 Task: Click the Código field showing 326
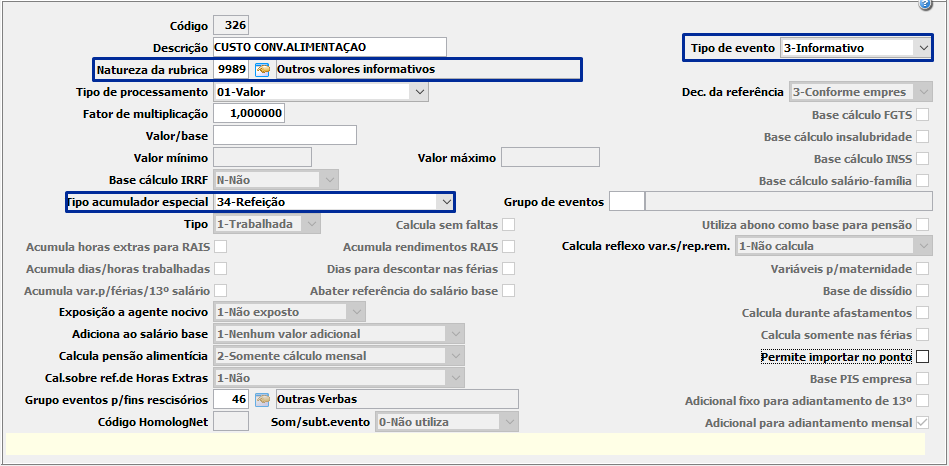pos(231,25)
